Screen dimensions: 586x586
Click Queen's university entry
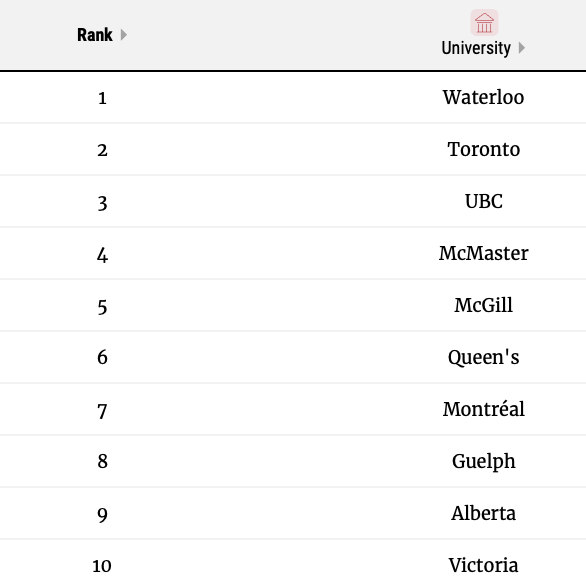(484, 358)
